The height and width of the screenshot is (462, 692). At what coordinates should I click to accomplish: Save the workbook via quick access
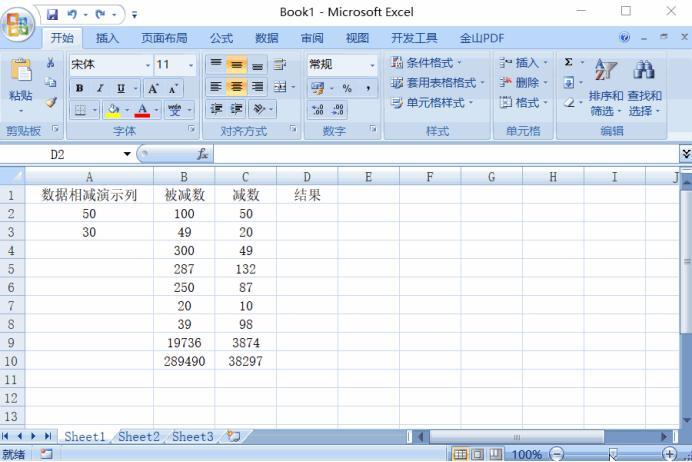[x=53, y=15]
